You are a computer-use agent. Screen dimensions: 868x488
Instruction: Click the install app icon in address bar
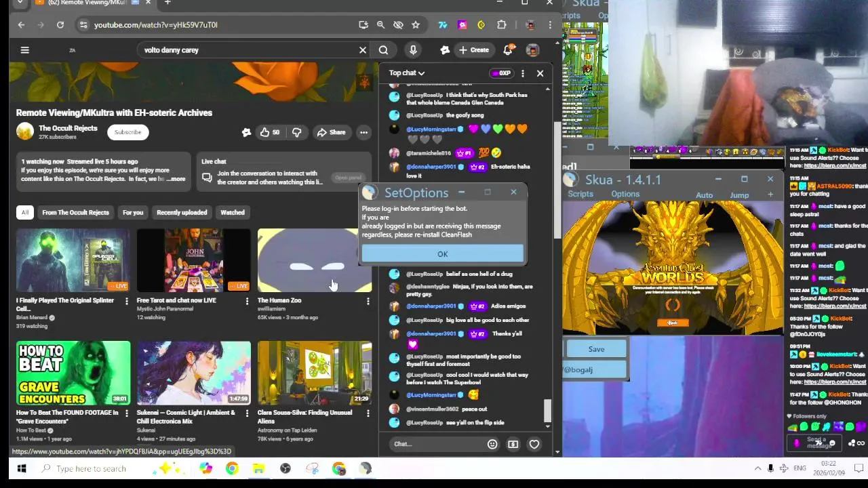point(363,25)
